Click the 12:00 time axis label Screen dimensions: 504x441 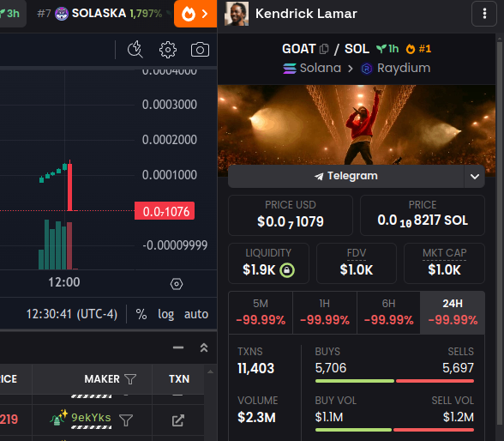64,282
